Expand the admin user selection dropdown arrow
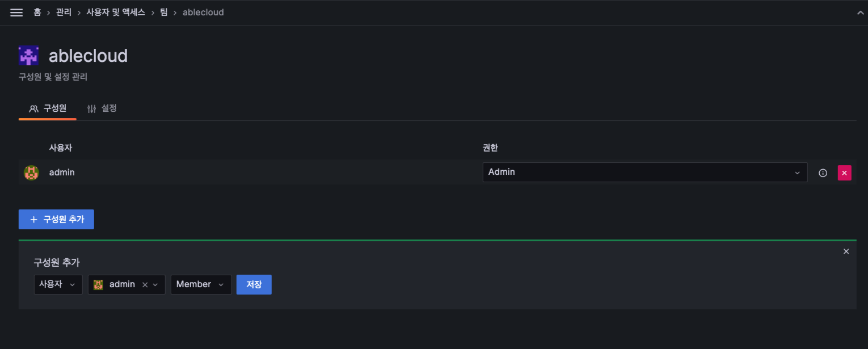The height and width of the screenshot is (349, 868). [x=155, y=285]
